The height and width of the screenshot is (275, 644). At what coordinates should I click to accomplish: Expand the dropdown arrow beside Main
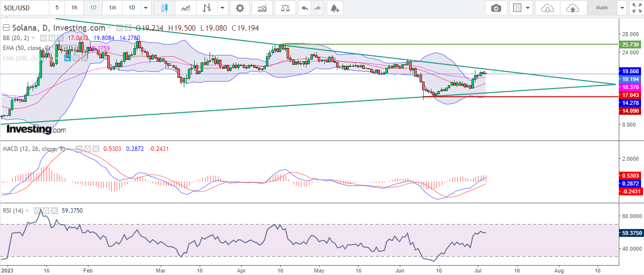(622, 7)
